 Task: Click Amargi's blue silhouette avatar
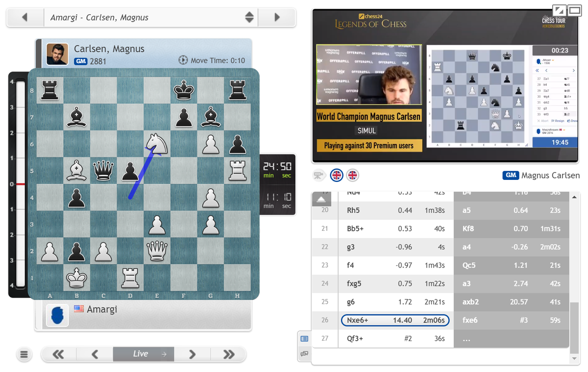coord(57,315)
